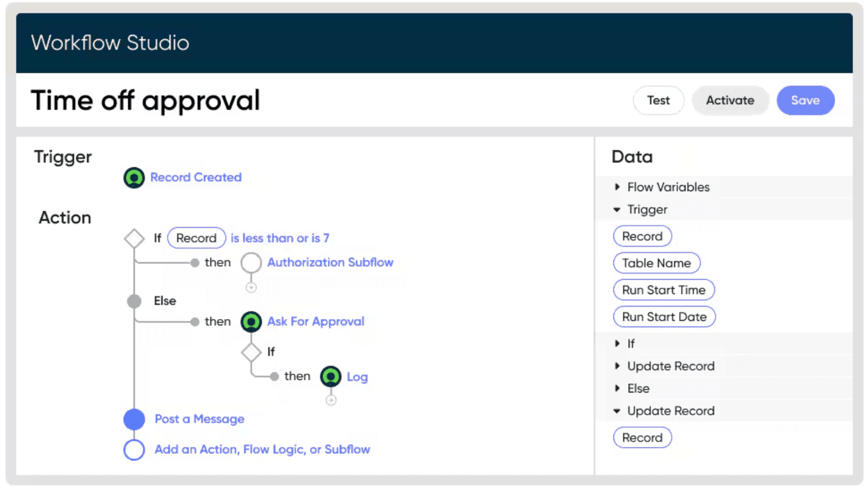
Task: Add a step below Authorization Subflow
Action: click(x=251, y=288)
